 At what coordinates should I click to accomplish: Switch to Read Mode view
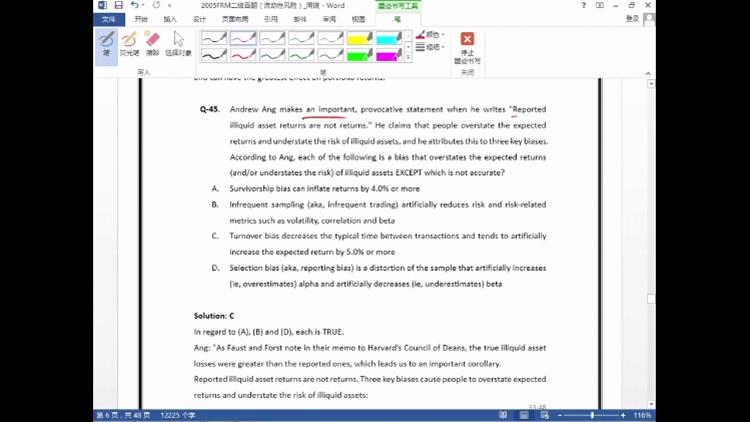tap(503, 415)
